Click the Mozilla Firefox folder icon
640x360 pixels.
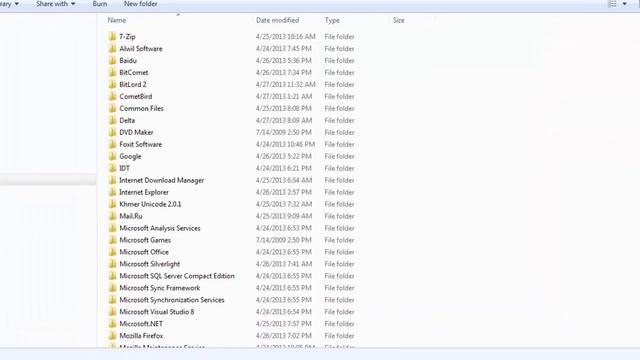pos(112,336)
